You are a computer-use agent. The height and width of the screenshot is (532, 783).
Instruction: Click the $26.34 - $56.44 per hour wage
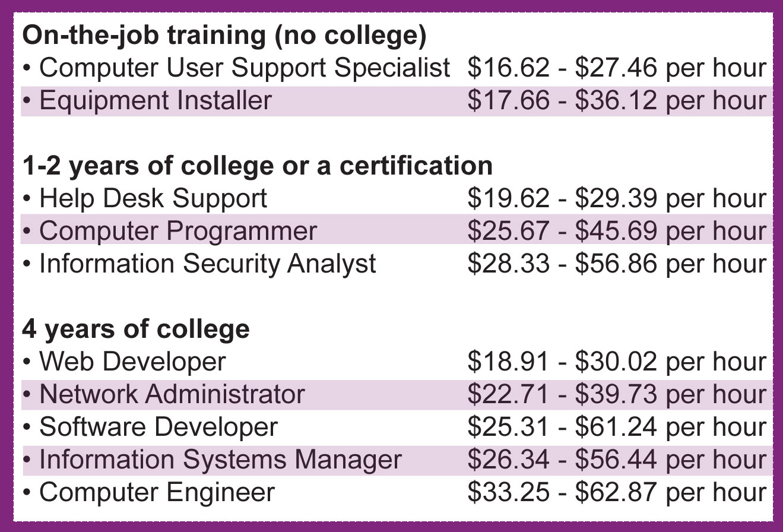pos(617,460)
